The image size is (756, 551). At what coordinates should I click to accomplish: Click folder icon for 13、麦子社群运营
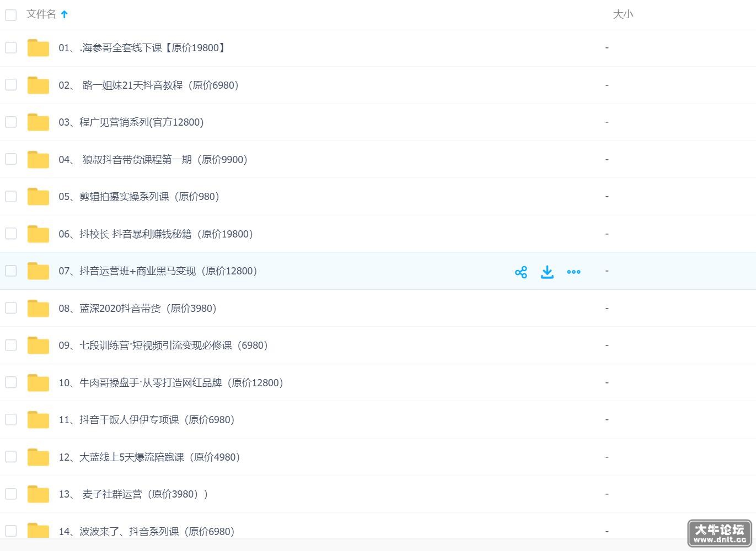[x=38, y=494]
